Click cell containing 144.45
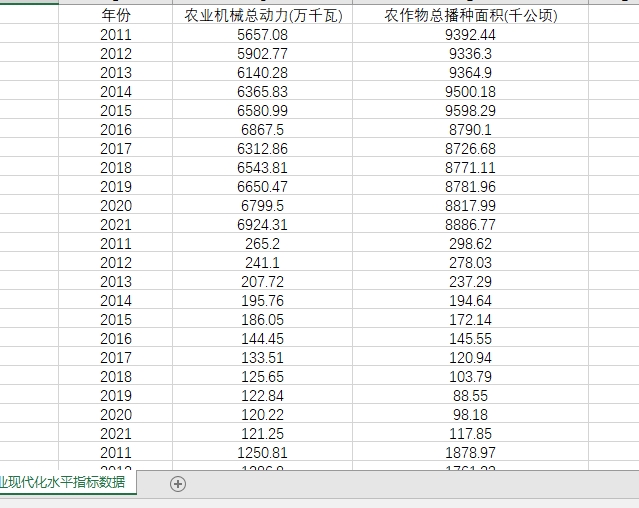This screenshot has width=639, height=508. [262, 339]
